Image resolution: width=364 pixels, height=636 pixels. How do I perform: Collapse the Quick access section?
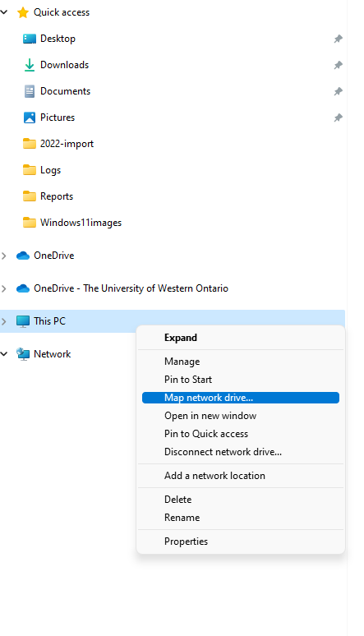click(x=4, y=12)
